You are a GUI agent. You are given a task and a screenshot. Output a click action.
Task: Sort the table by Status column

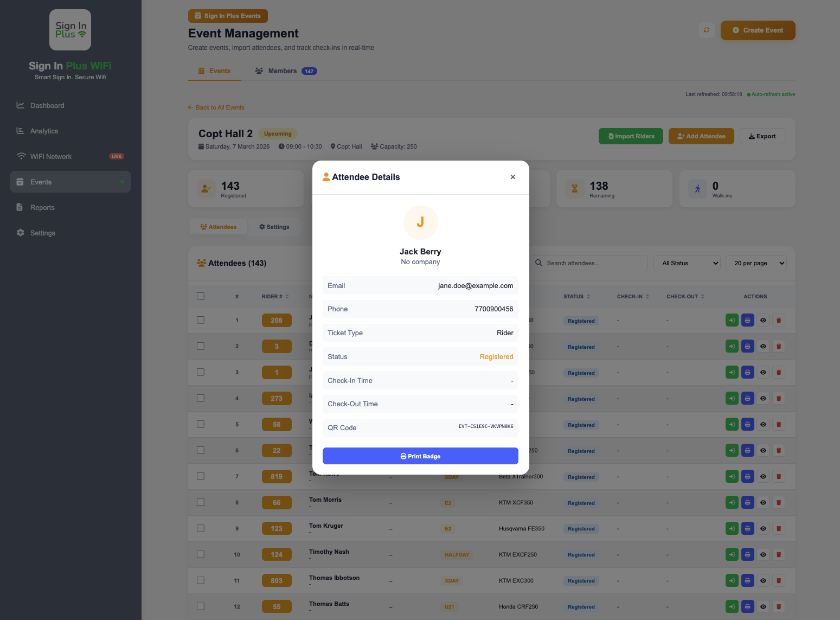click(x=576, y=297)
